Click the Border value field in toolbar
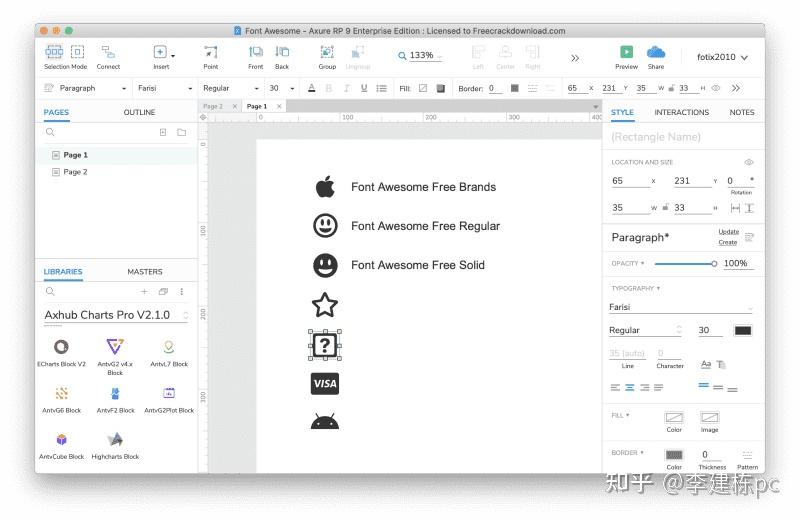800x520 pixels. click(x=495, y=88)
